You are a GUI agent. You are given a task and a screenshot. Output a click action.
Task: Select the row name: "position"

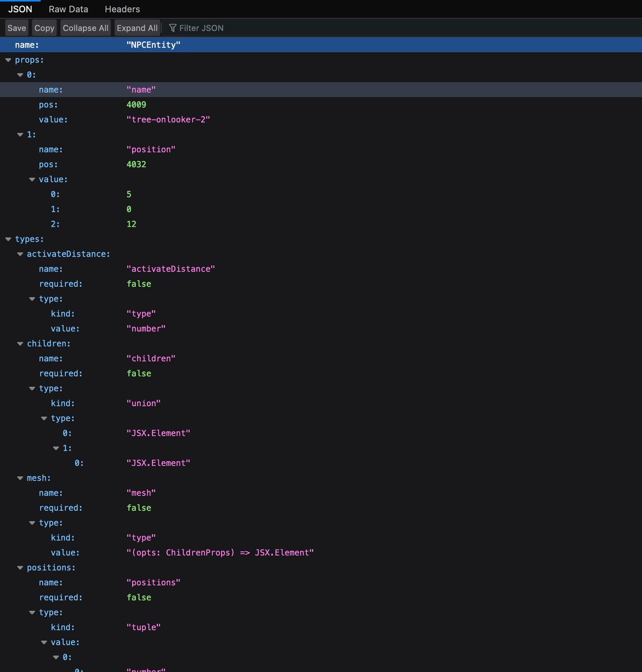pos(321,150)
